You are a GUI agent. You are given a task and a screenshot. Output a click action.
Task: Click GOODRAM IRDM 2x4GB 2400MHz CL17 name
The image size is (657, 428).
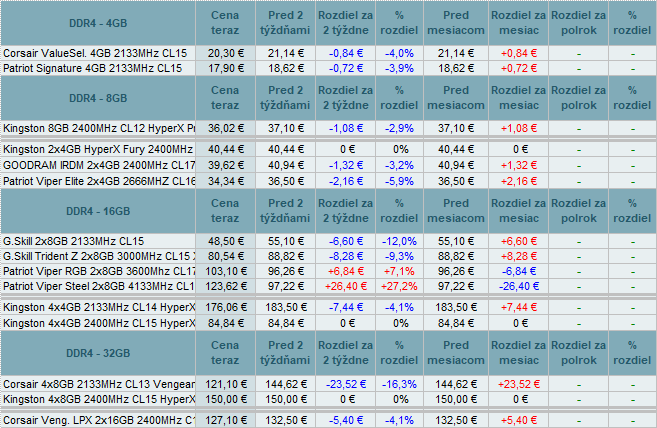[99, 165]
